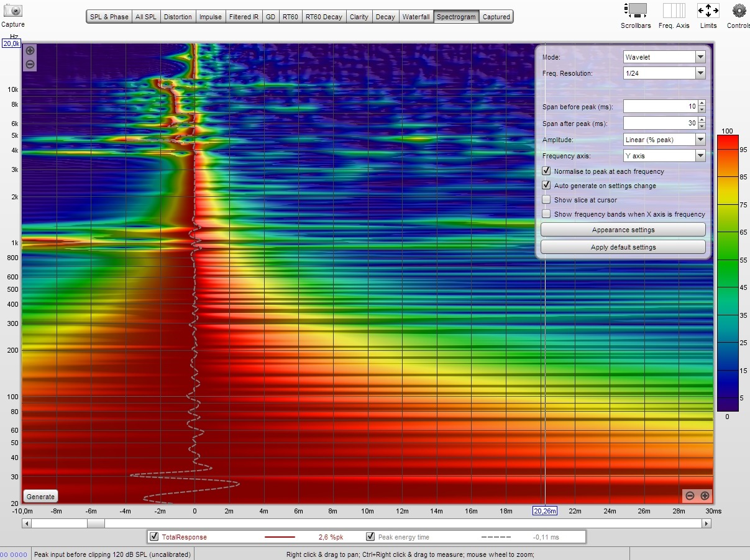Image resolution: width=750 pixels, height=560 pixels.
Task: Open the Captured tab
Action: coord(496,17)
